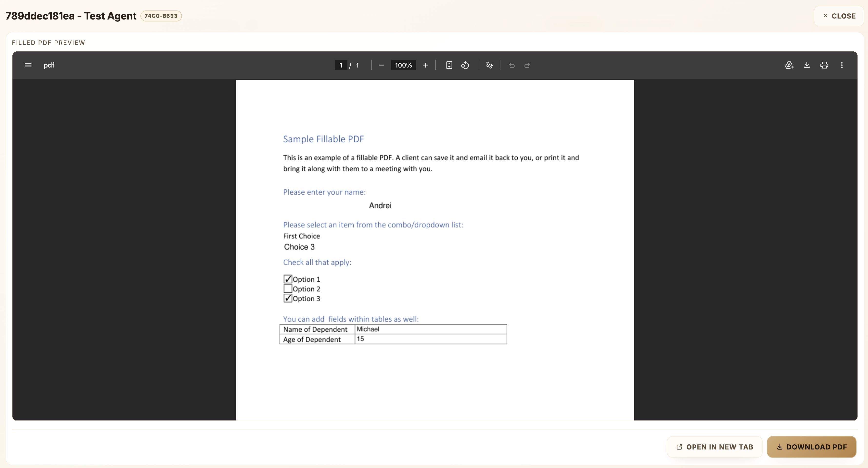Uncheck the Option 1 checkbox
The height and width of the screenshot is (468, 868).
click(288, 279)
